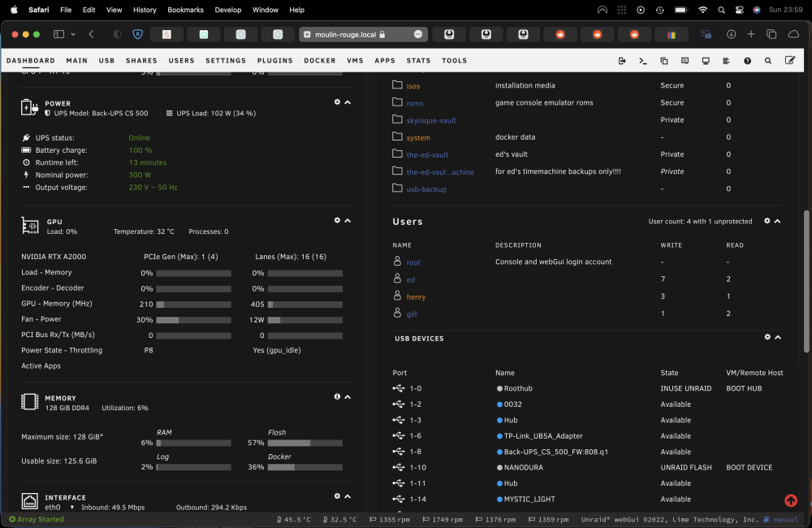Click the Flash usage bar
The width and height of the screenshot is (812, 528).
[305, 443]
